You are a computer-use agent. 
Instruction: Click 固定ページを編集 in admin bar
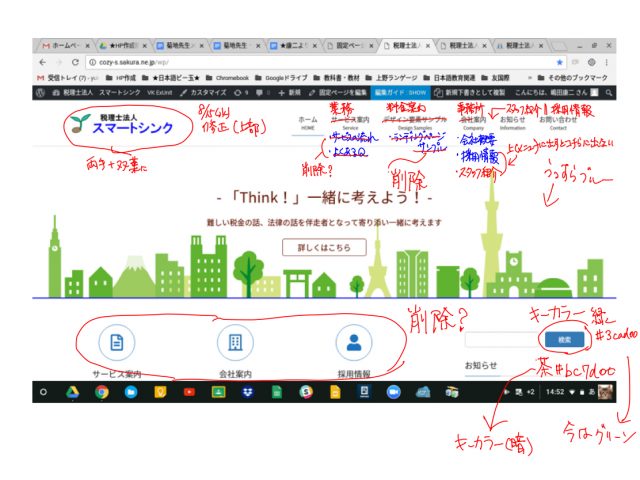click(342, 91)
